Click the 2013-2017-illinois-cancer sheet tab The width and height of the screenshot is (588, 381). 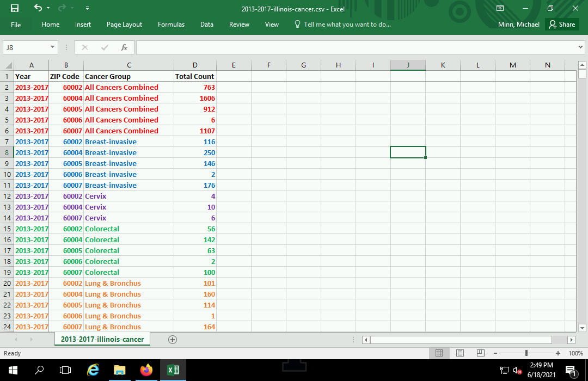coord(102,339)
